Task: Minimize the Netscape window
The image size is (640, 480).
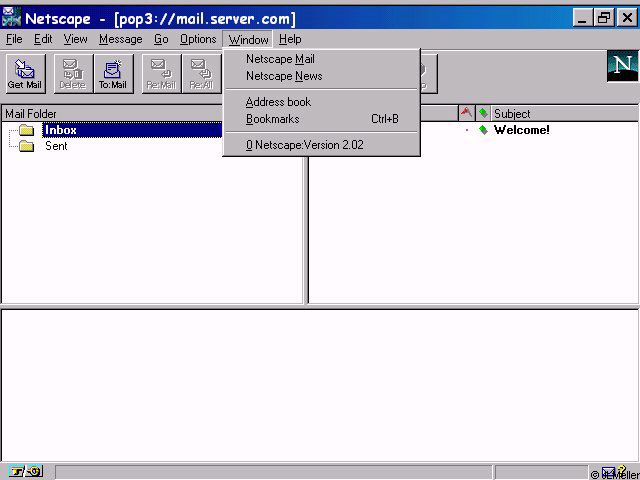Action: [x=582, y=18]
